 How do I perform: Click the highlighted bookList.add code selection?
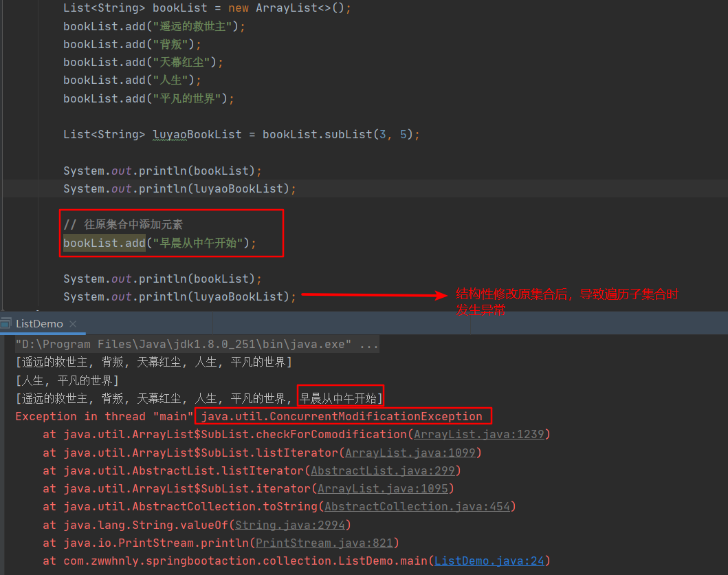[103, 242]
